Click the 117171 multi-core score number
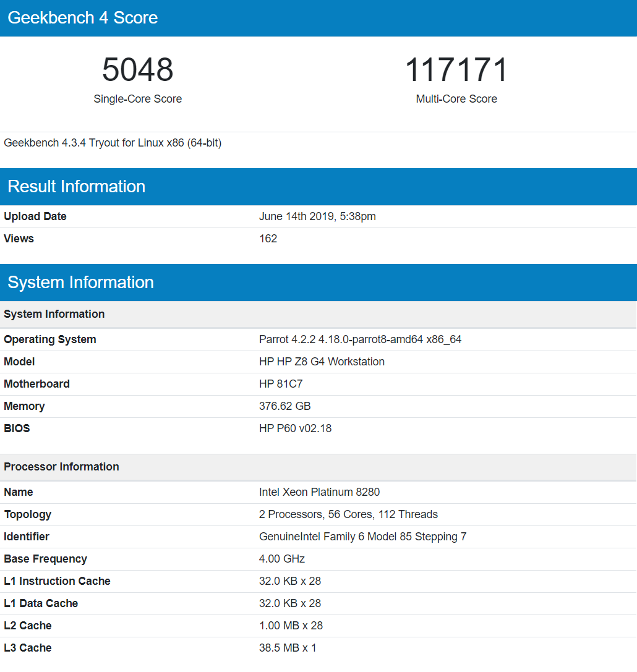Screen dimensions: 637x672 point(456,70)
